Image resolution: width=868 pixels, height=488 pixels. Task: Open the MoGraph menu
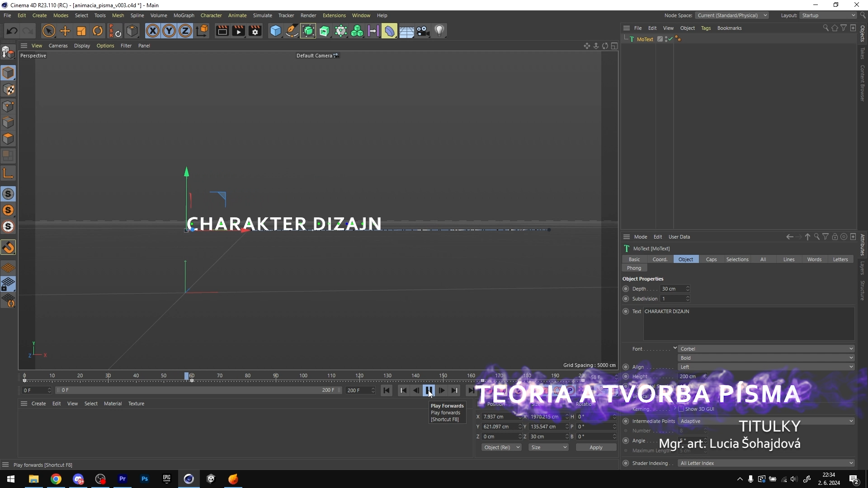coord(184,15)
